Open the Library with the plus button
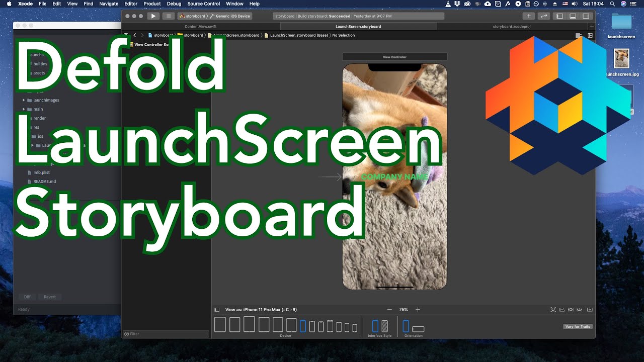The height and width of the screenshot is (362, 644). click(528, 16)
